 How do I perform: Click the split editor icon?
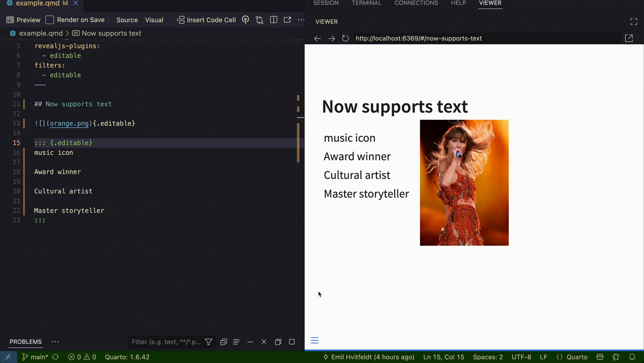click(274, 20)
